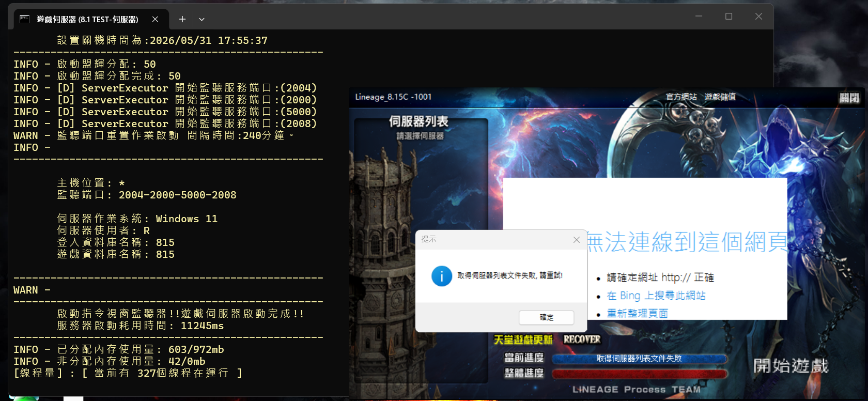868x401 pixels.
Task: Click the 設置關機時間為 line in the terminal
Action: (162, 40)
